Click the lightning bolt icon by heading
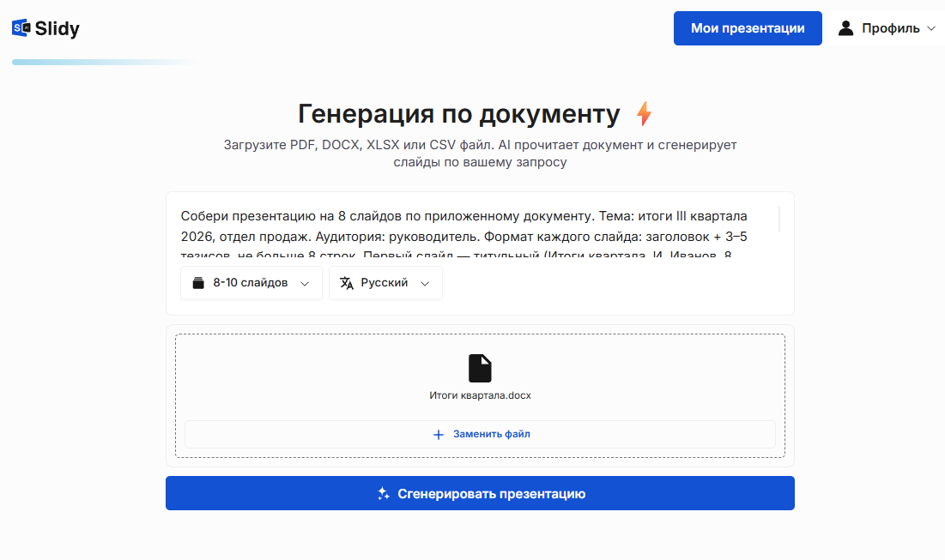The height and width of the screenshot is (560, 945). 645,114
